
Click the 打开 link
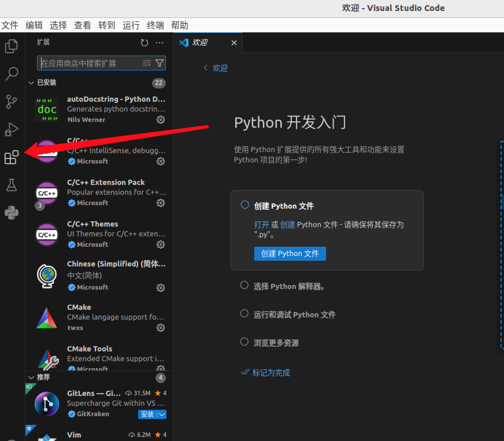click(262, 225)
